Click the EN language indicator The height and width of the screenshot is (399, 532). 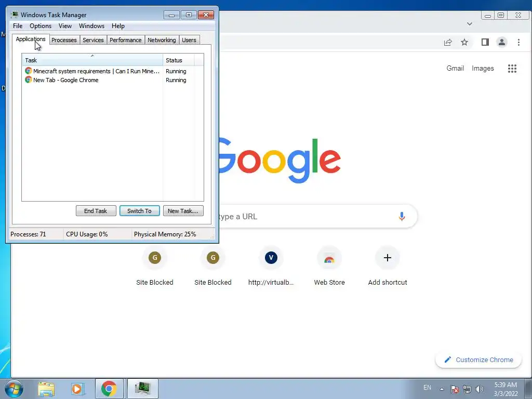(x=427, y=388)
